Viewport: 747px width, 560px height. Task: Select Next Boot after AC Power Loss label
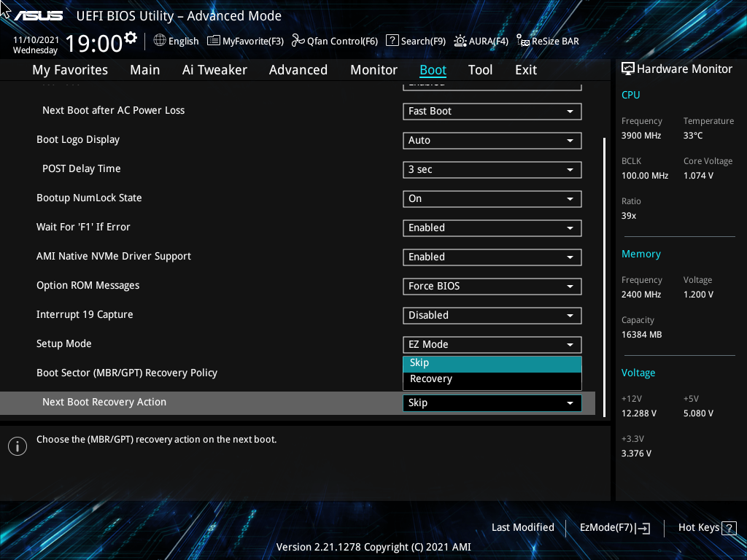113,111
